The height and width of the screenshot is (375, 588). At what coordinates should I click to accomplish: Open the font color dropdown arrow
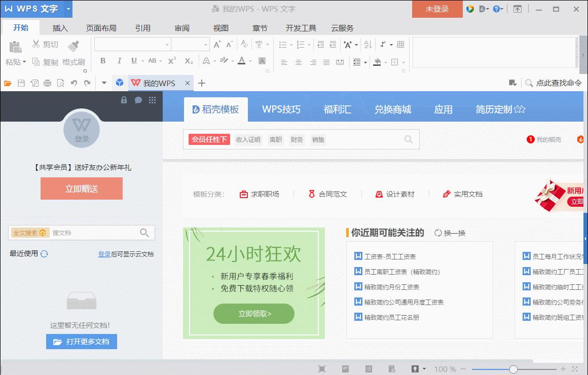click(x=249, y=62)
